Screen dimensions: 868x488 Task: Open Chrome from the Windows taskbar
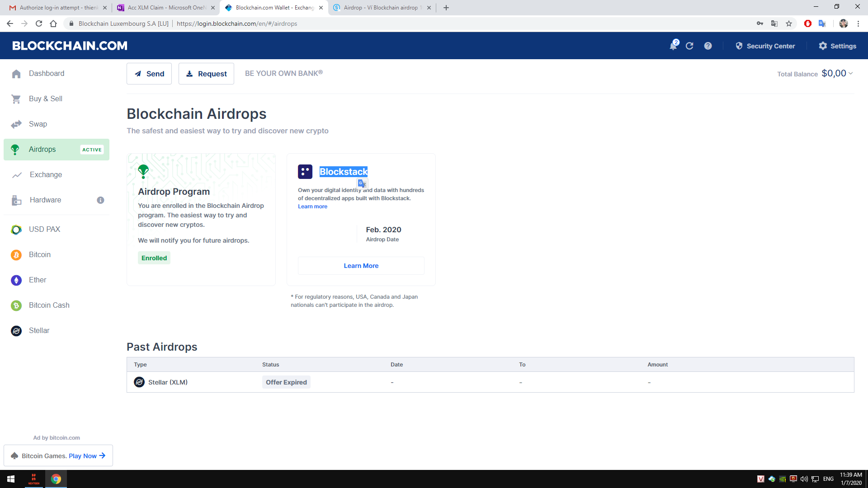point(56,479)
